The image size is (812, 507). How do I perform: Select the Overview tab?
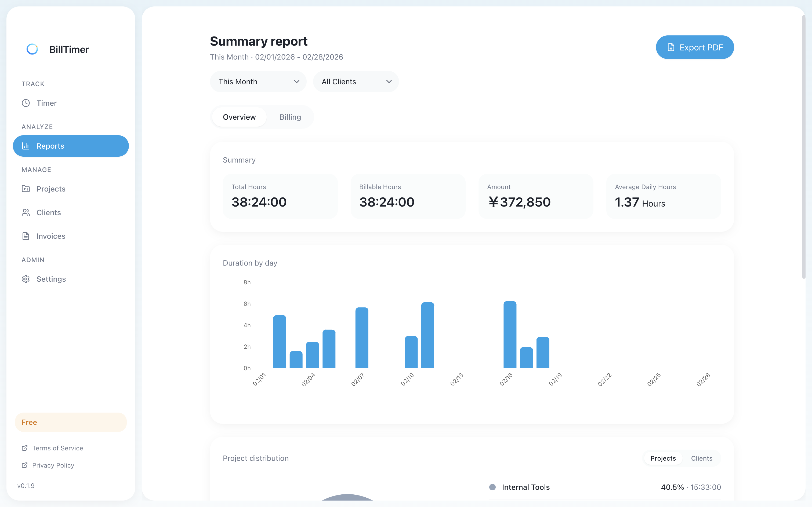pos(239,117)
